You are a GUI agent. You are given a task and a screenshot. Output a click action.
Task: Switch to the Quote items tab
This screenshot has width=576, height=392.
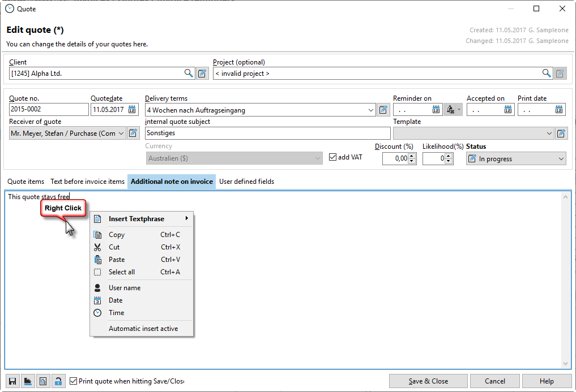click(25, 182)
